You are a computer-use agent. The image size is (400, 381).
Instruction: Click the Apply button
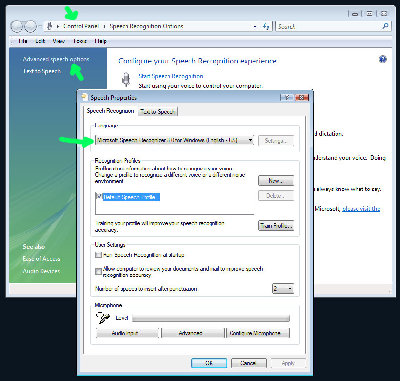tap(288, 363)
